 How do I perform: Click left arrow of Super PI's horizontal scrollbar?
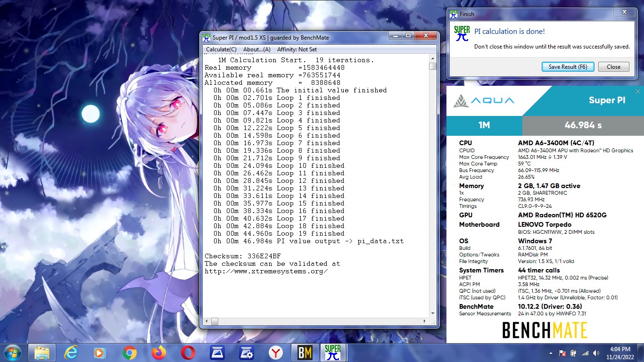coord(206,321)
